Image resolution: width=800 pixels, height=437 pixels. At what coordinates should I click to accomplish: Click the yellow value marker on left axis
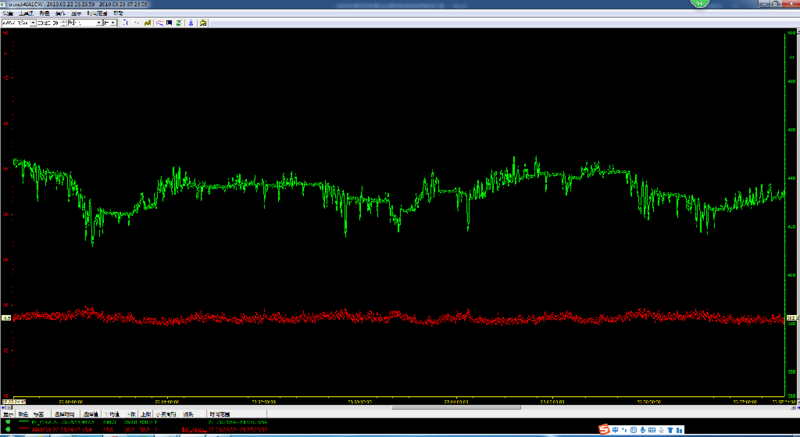coord(6,318)
